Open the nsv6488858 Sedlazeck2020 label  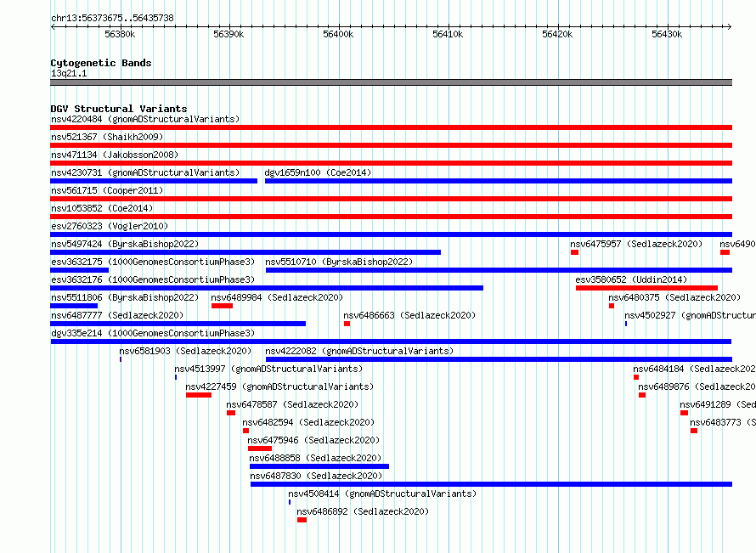click(315, 458)
